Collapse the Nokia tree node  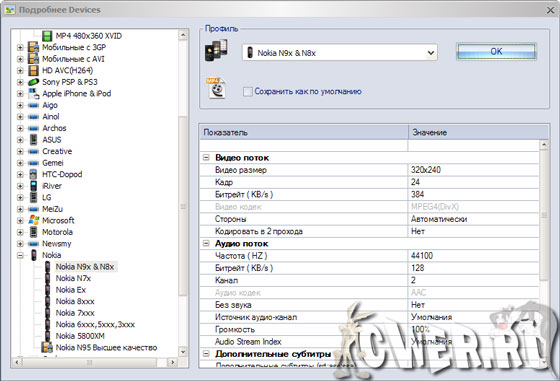click(x=20, y=255)
